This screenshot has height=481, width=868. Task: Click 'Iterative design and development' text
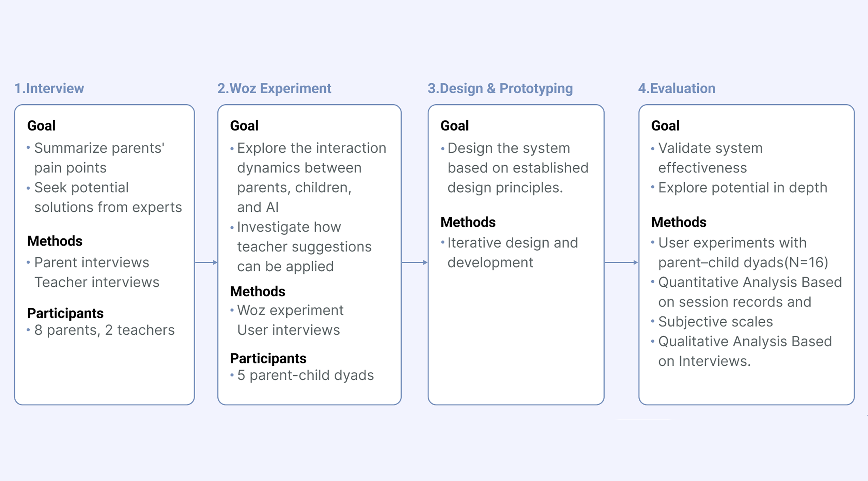pyautogui.click(x=512, y=253)
